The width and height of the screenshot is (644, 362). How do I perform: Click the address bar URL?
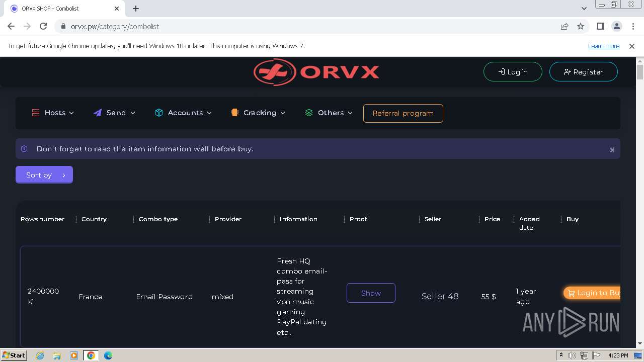click(115, 27)
